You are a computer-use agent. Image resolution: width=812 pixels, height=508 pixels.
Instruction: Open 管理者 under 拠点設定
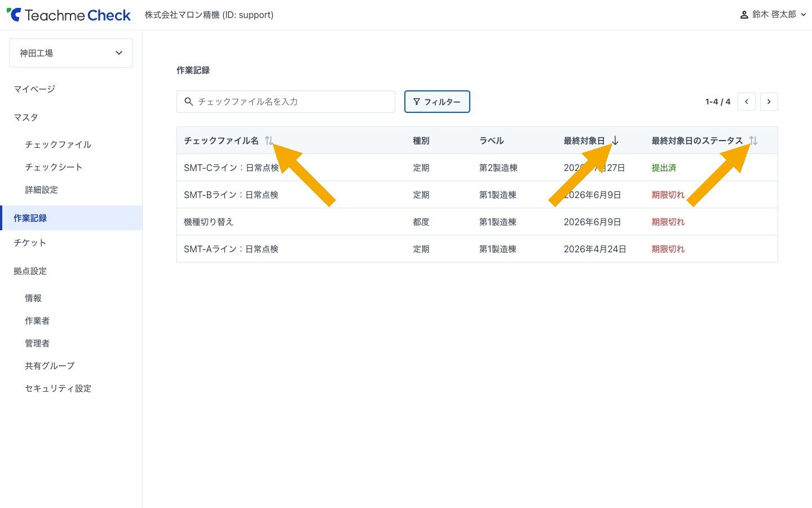pos(37,343)
